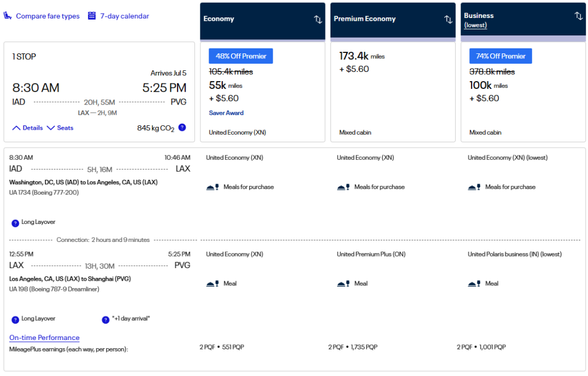Click the Meals for purchase icon in Premium Economy column

(343, 187)
